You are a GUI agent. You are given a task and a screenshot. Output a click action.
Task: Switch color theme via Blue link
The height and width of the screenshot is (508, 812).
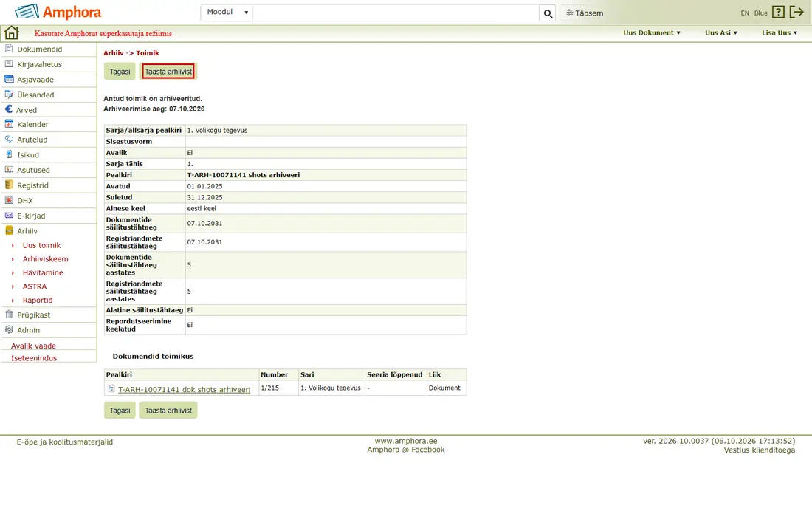pyautogui.click(x=761, y=13)
